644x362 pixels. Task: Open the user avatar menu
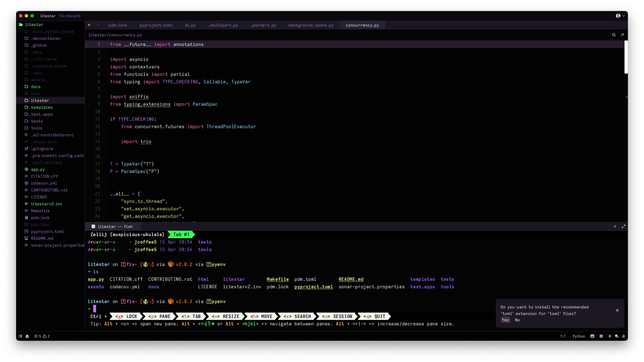click(x=620, y=16)
